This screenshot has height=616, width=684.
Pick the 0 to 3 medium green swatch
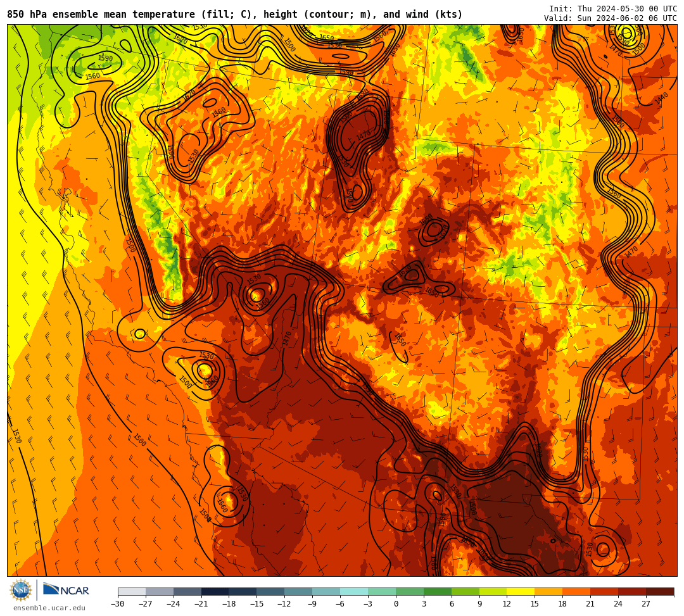pyautogui.click(x=410, y=591)
